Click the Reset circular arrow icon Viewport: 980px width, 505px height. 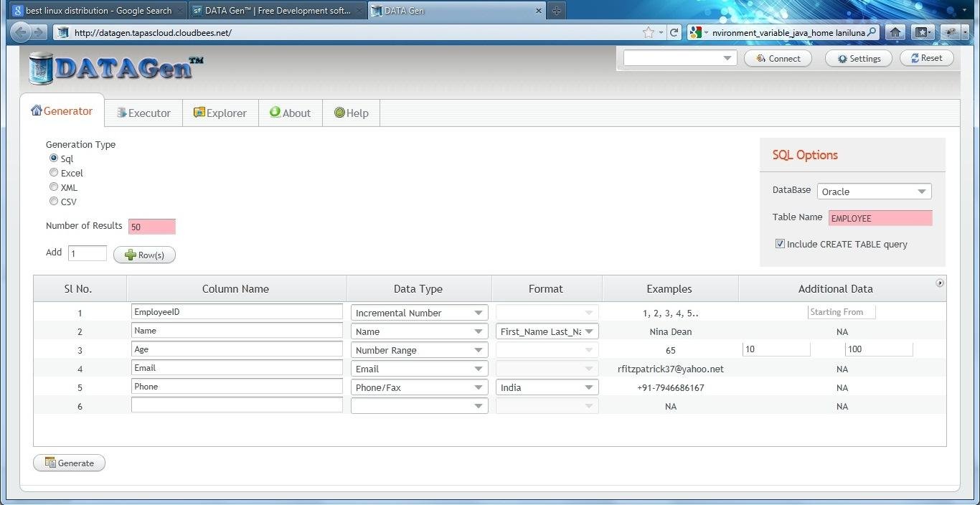coord(914,58)
